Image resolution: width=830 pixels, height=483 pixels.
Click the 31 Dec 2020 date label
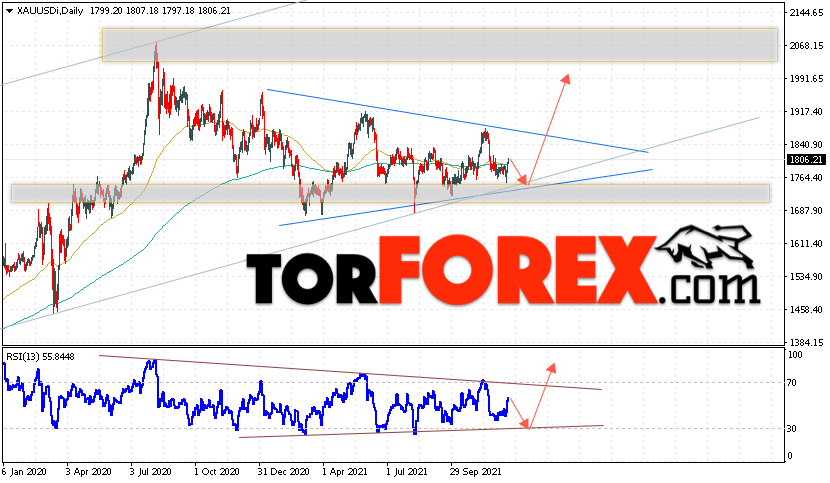[283, 471]
